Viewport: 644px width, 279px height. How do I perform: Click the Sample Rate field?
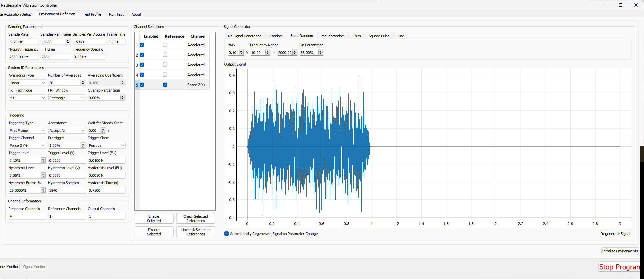pos(23,42)
